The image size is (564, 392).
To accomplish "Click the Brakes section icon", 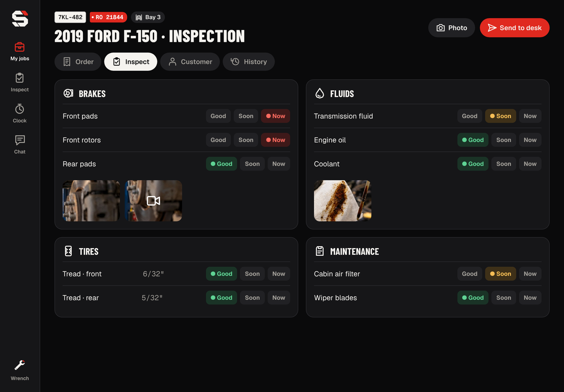I will click(68, 94).
